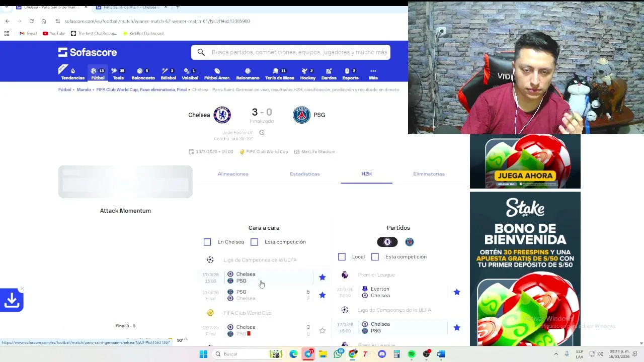
Task: Click the PSG crest in the scoreboard
Action: (x=301, y=115)
